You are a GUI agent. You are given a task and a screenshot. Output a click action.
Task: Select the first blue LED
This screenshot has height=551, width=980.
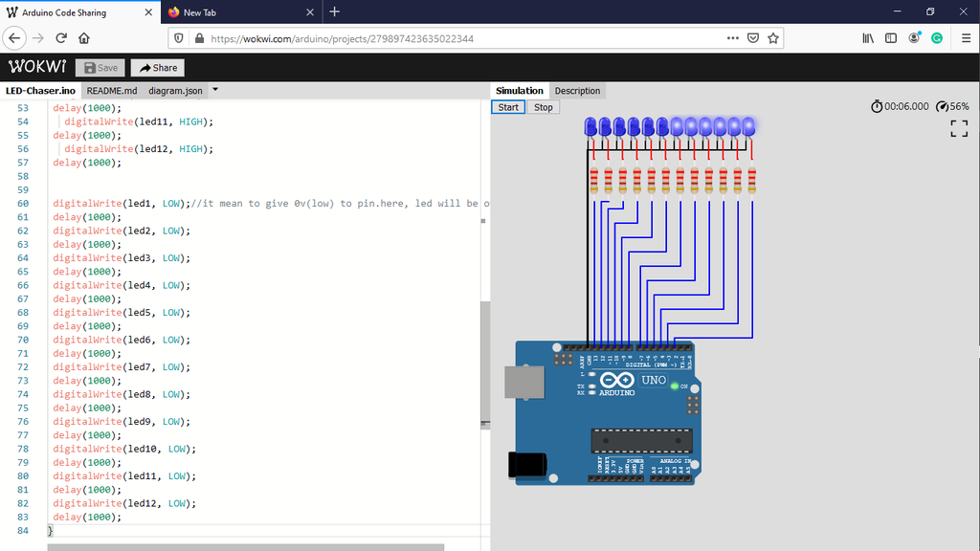point(590,127)
